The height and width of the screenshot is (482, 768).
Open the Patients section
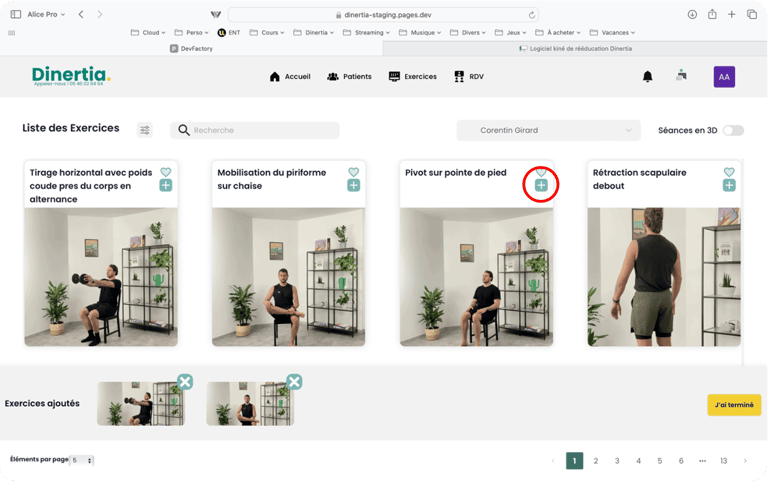[x=349, y=76]
